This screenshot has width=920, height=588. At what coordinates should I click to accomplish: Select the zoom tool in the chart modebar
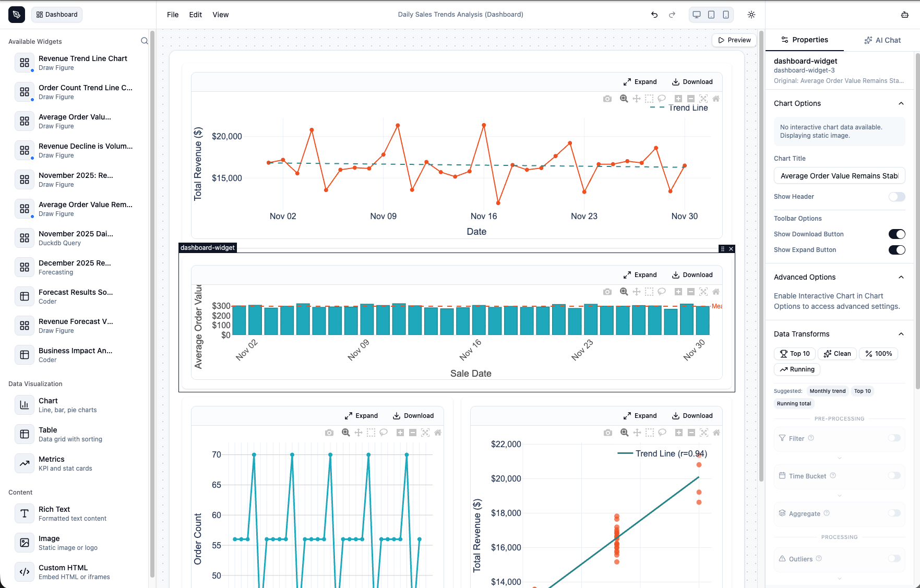(x=623, y=99)
